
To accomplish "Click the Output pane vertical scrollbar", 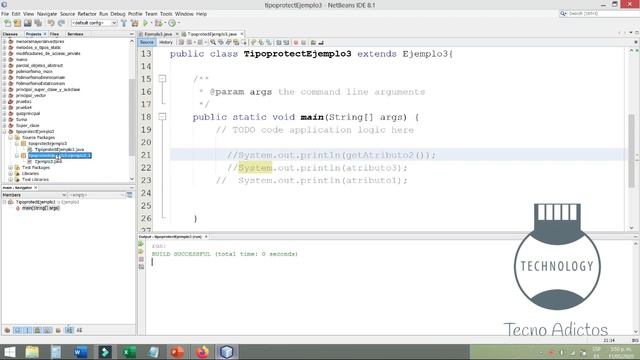I will click(636, 288).
